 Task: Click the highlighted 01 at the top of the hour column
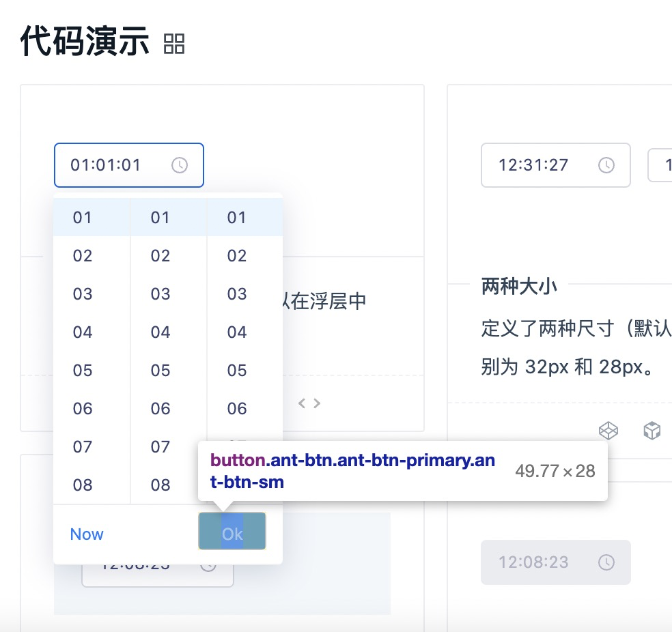tap(82, 217)
